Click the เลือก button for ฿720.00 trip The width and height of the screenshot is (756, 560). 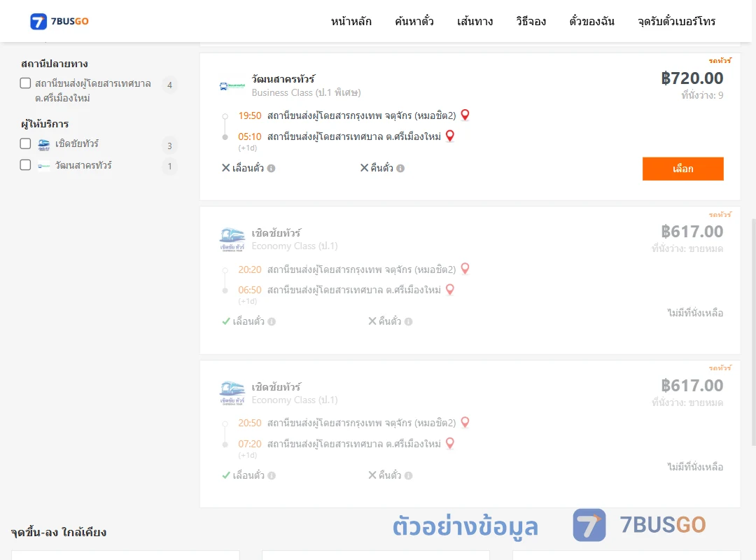pos(682,169)
